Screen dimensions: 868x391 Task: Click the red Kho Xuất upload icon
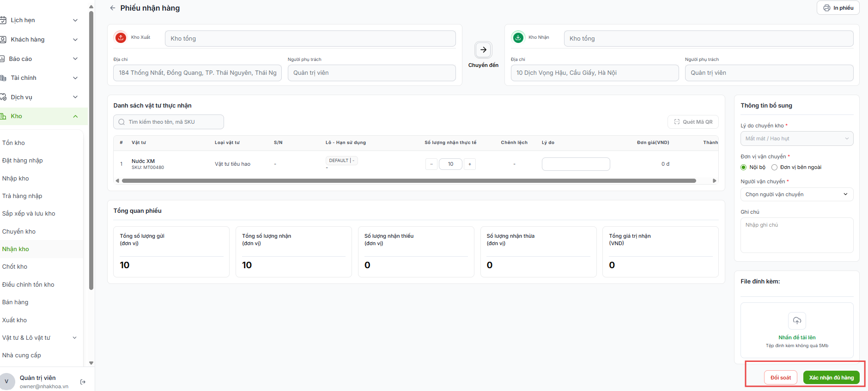(121, 37)
